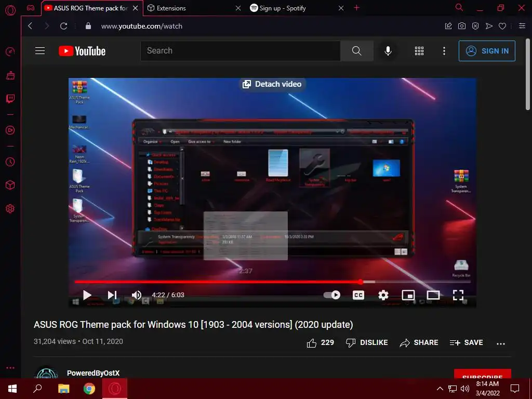Viewport: 532px width, 399px height.
Task: Open Extensions cube icon in sidebar
Action: coord(10,185)
